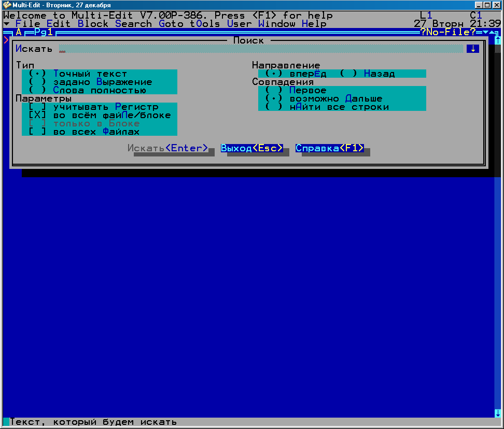
Task: Open the Goto menu
Action: pos(171,24)
